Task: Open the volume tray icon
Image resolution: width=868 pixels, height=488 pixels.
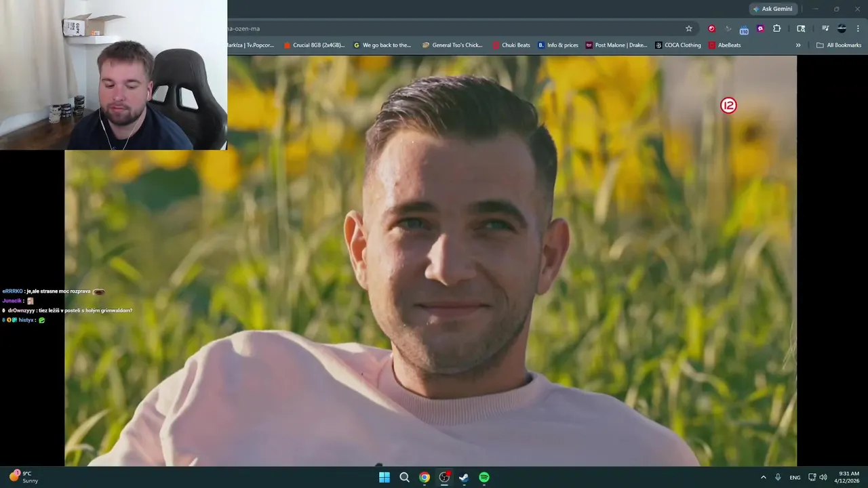Action: coord(823,477)
